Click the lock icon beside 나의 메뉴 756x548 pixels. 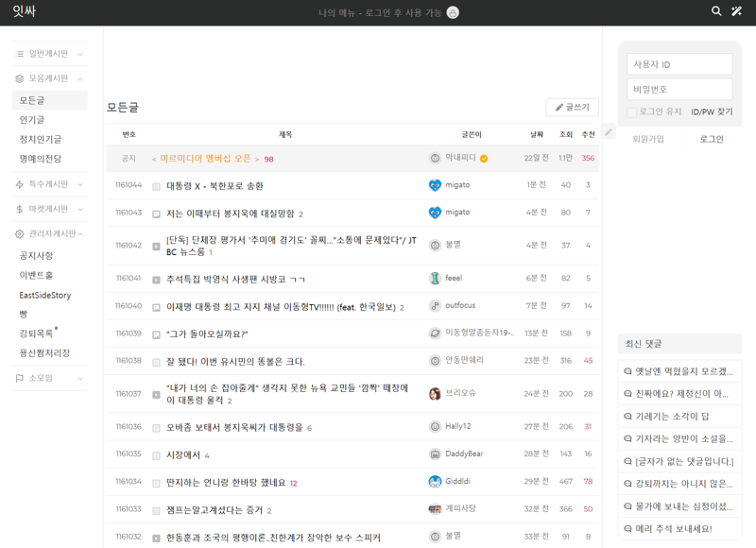coord(453,12)
